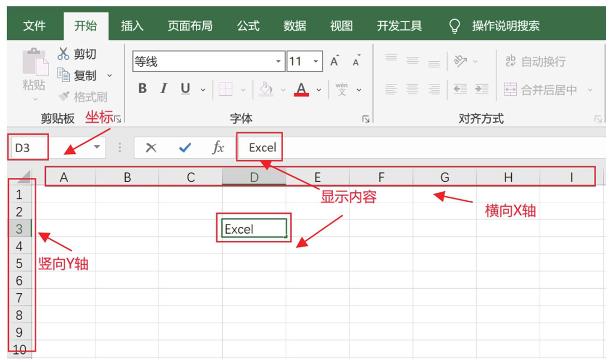Click the borders grid icon
The image size is (614, 364).
click(226, 89)
